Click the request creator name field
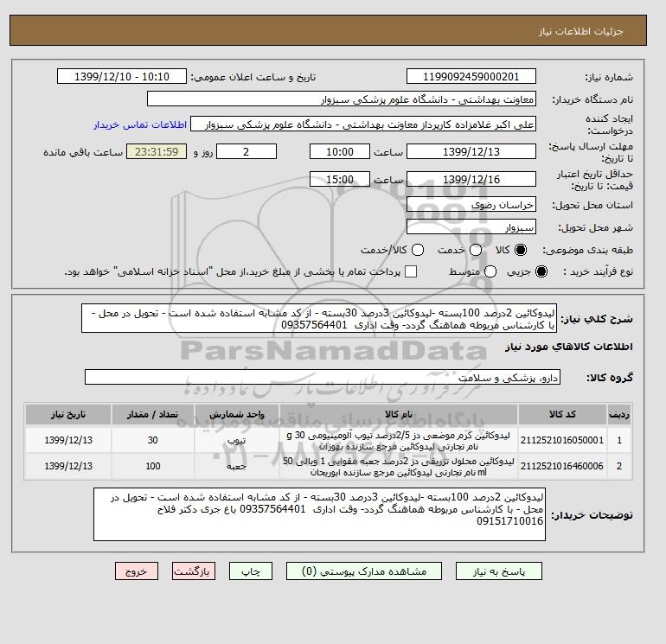 [363, 124]
